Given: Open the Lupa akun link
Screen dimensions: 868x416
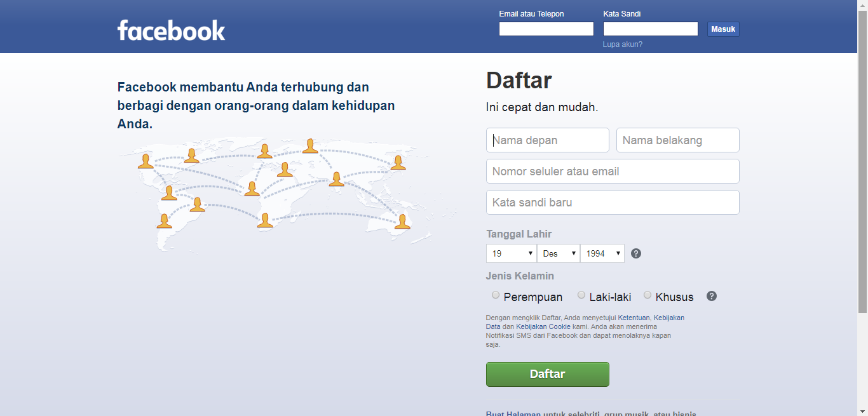Looking at the screenshot, I should point(622,44).
